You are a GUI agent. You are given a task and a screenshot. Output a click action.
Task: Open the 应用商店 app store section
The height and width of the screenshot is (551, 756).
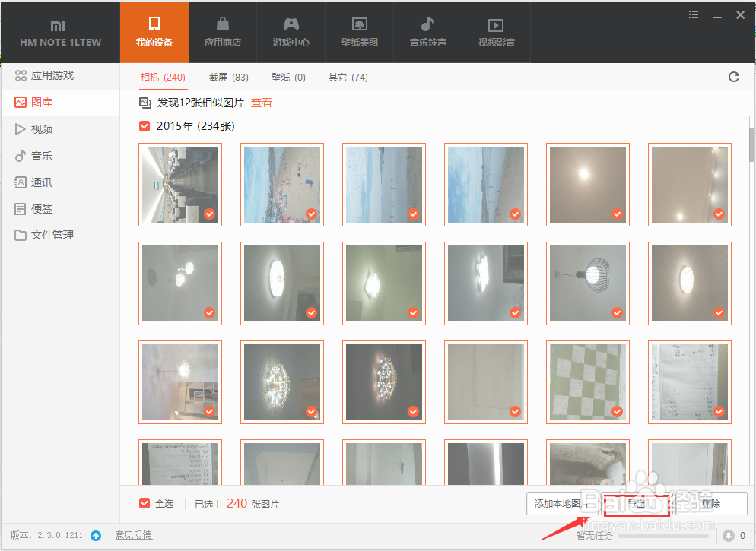222,32
